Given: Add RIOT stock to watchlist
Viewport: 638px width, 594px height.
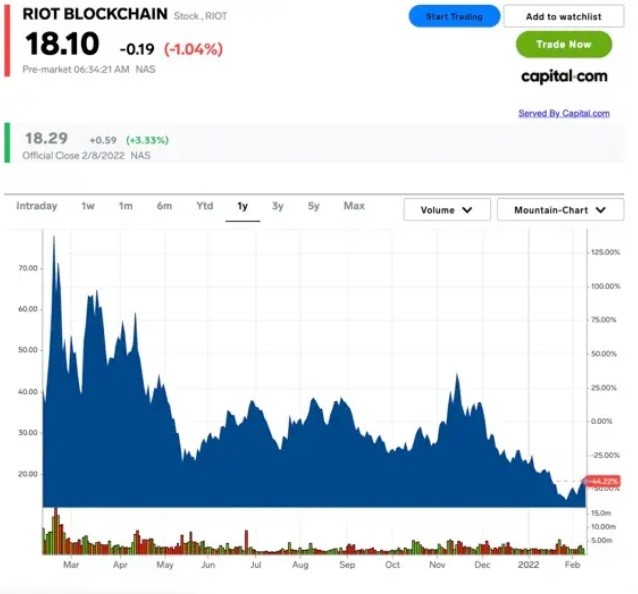Looking at the screenshot, I should tap(563, 16).
